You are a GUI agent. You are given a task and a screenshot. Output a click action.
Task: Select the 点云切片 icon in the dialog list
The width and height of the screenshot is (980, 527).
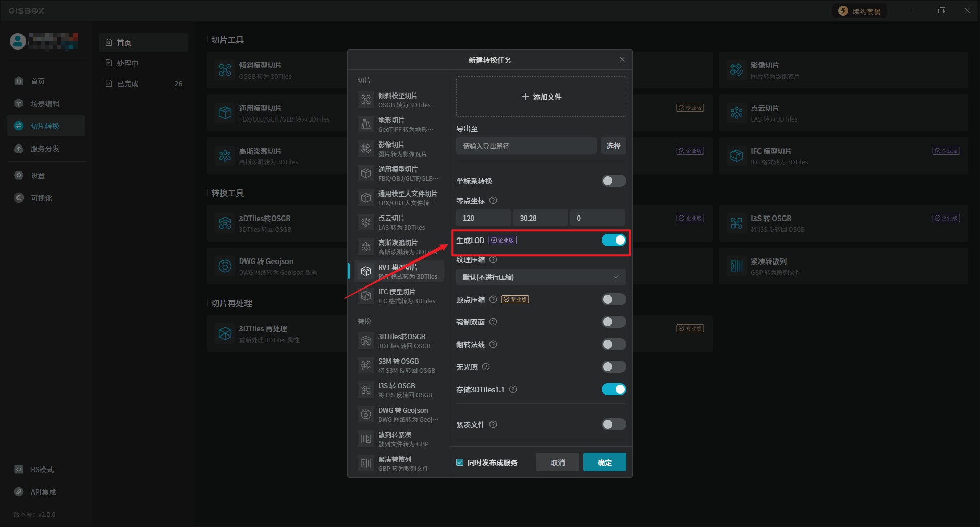[x=366, y=222]
